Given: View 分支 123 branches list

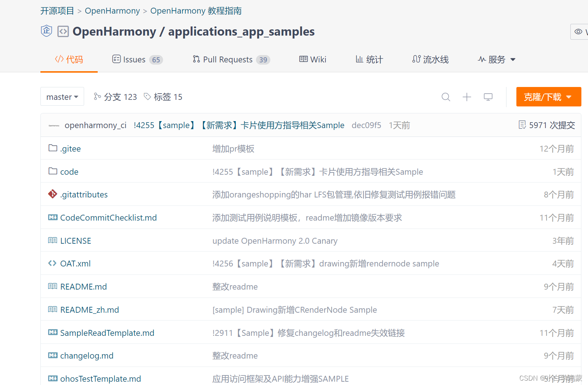Looking at the screenshot, I should pyautogui.click(x=115, y=97).
